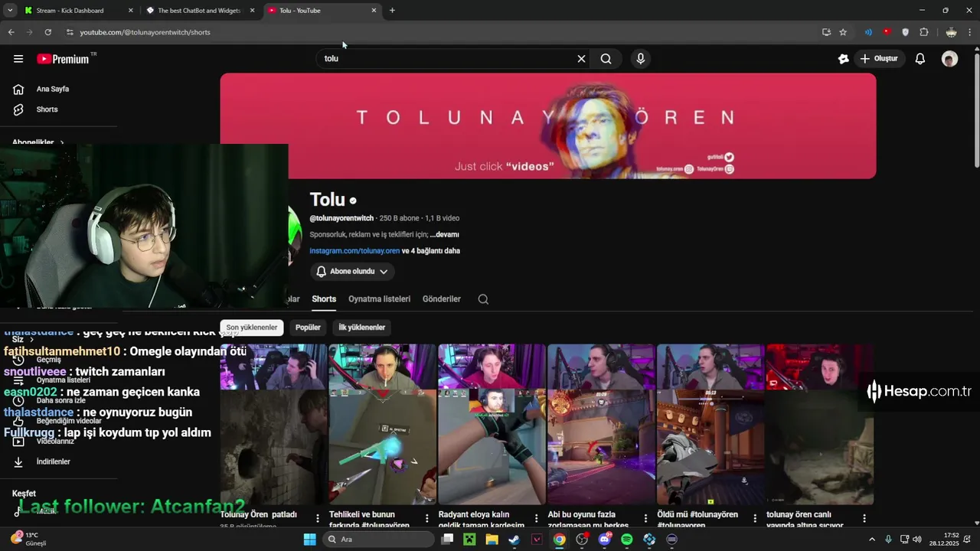Expand the channel description with ...devamı
The height and width of the screenshot is (551, 980).
tap(444, 235)
